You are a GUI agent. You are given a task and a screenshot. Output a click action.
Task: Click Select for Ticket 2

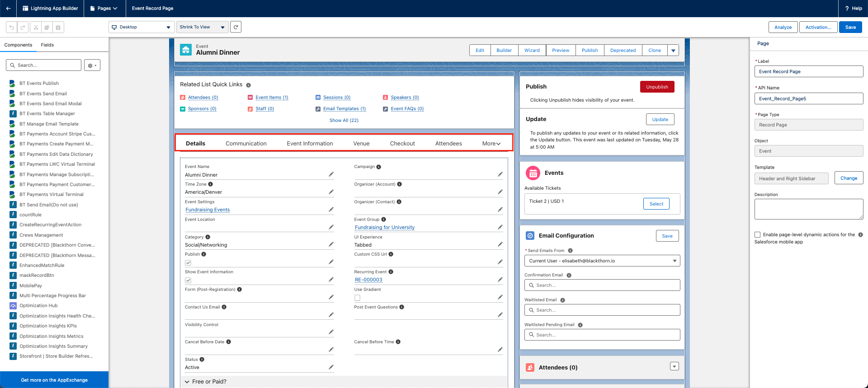(656, 204)
